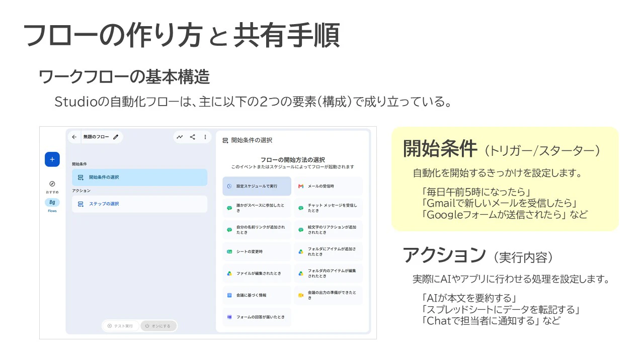Click 実際にAIやアプリに行わせる処理 text
This screenshot has width=644, height=362.
(512, 279)
